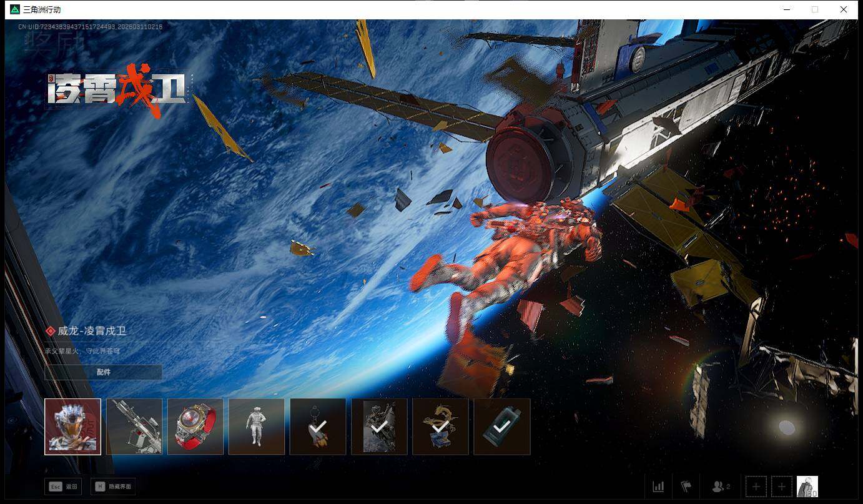This screenshot has width=863, height=504.
Task: Select the red wristwatch item tile
Action: pos(195,427)
